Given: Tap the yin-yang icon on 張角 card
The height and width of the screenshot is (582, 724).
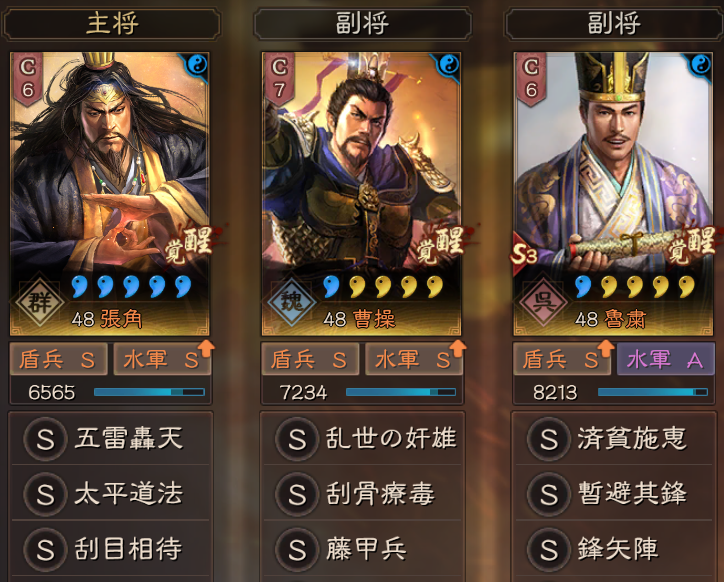Looking at the screenshot, I should point(197,65).
